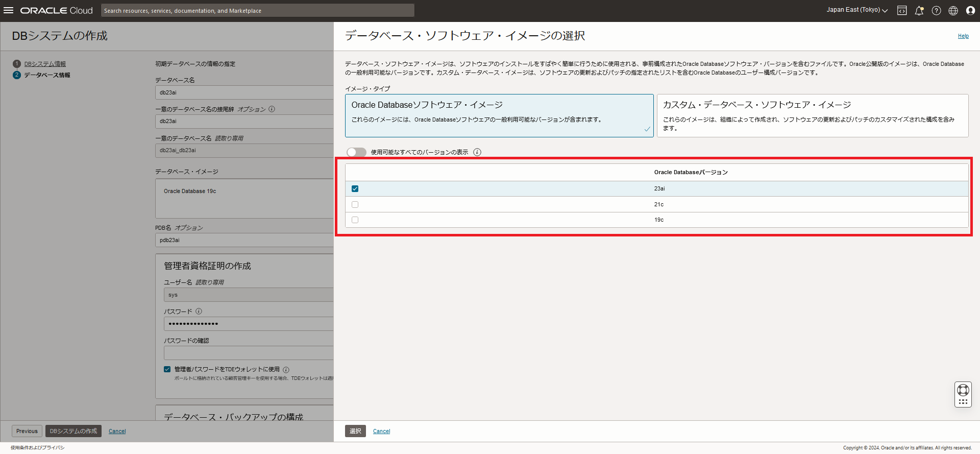Toggle 管理者パスワードをTDEウォレットに使用 checkbox
The height and width of the screenshot is (454, 980).
point(167,369)
